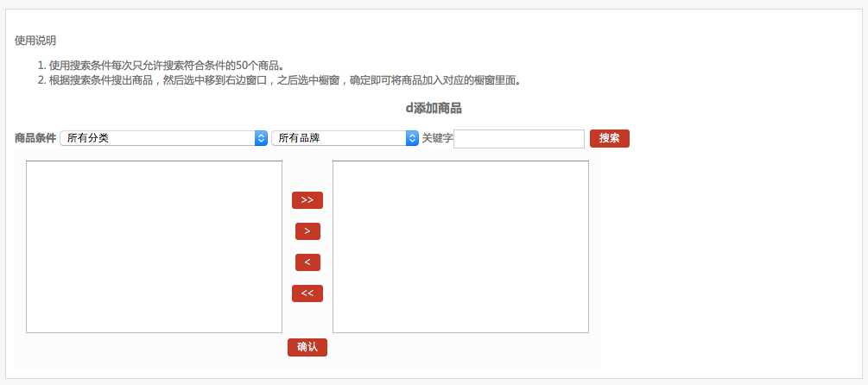868x385 pixels.
Task: Select the right chosen products list
Action: point(460,247)
